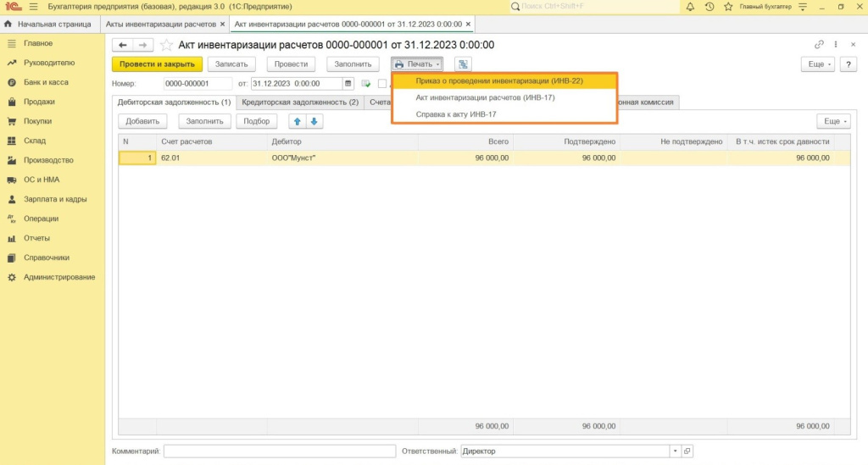Sort by Счет расчетов column header
868x465 pixels.
pos(212,141)
